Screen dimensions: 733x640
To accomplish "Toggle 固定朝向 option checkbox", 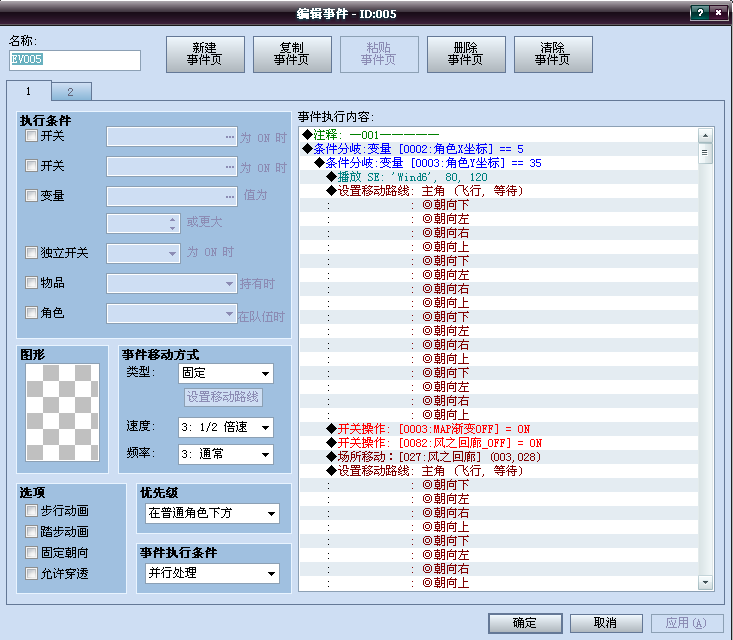I will [x=31, y=553].
